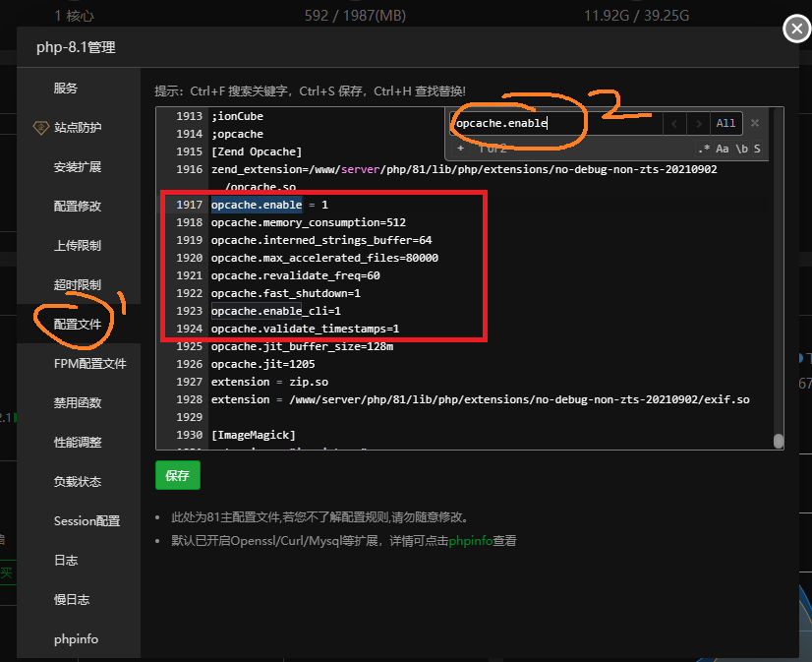Image resolution: width=812 pixels, height=662 pixels.
Task: Open FPM配置文件 tab
Action: [x=90, y=364]
